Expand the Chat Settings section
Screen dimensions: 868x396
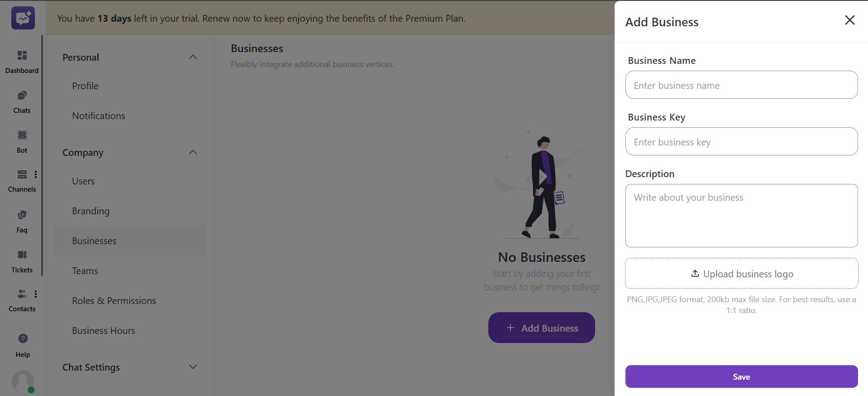[193, 367]
